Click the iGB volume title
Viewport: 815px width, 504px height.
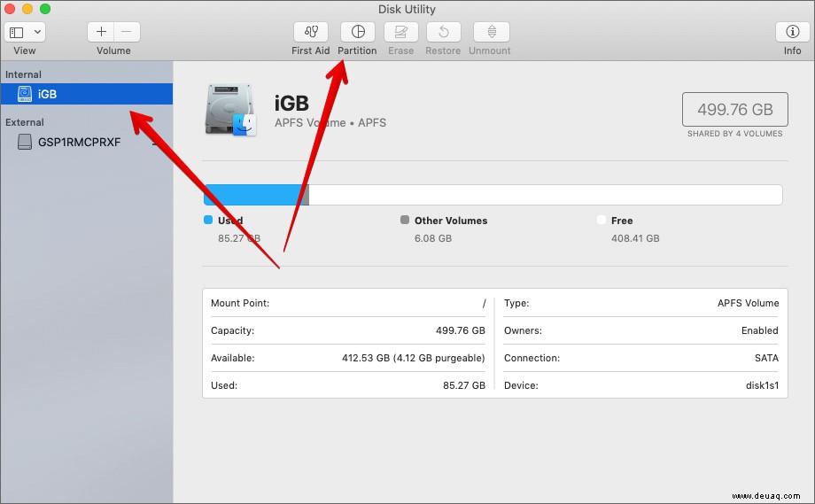[291, 104]
